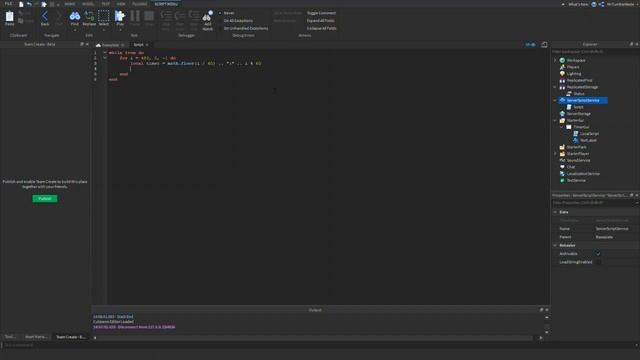
Task: Click the Disconnect message in Output
Action: point(134,327)
